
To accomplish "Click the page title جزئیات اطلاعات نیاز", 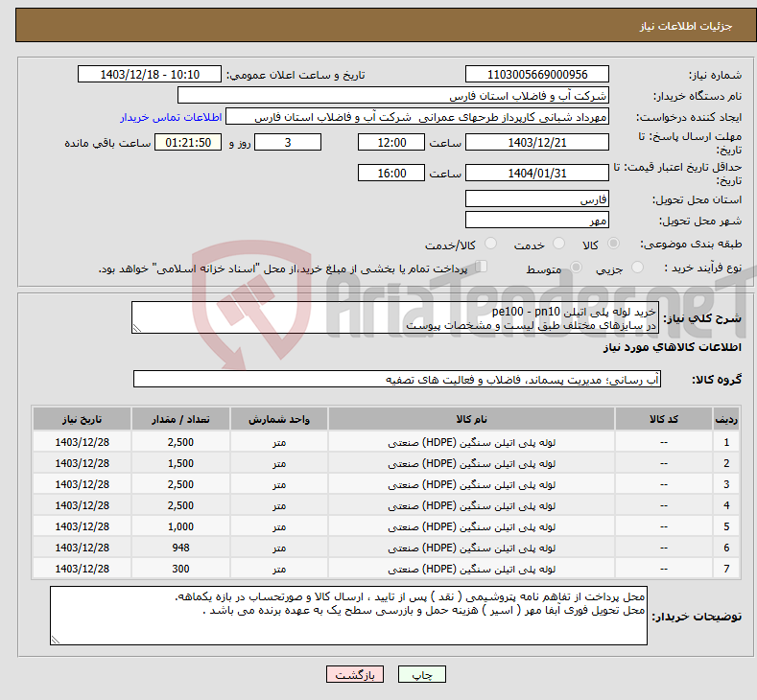I will [686, 26].
